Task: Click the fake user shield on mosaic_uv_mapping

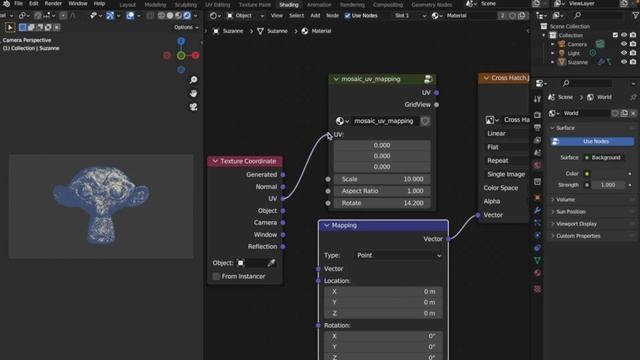Action: click(x=425, y=121)
